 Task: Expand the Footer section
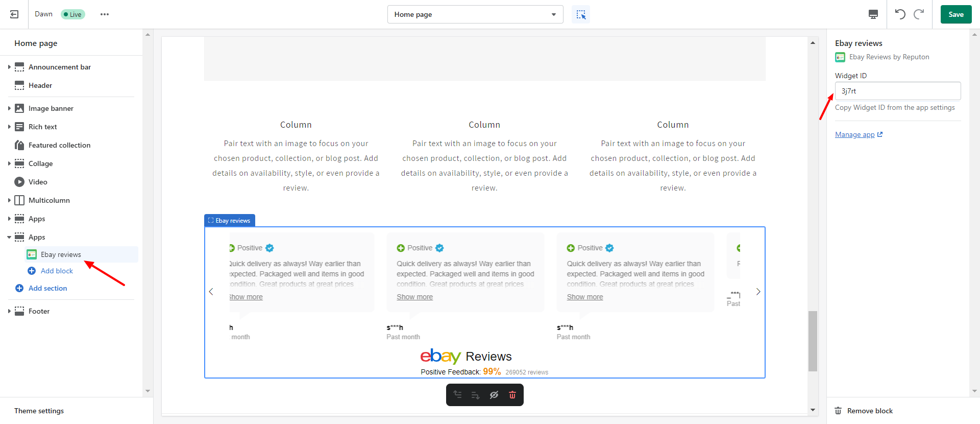click(x=9, y=311)
